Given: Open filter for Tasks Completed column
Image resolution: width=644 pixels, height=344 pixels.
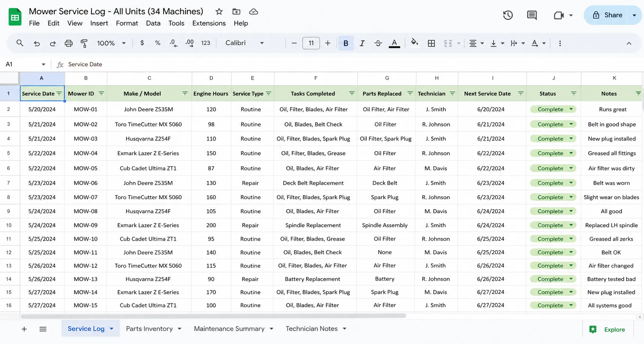Looking at the screenshot, I should click(352, 94).
